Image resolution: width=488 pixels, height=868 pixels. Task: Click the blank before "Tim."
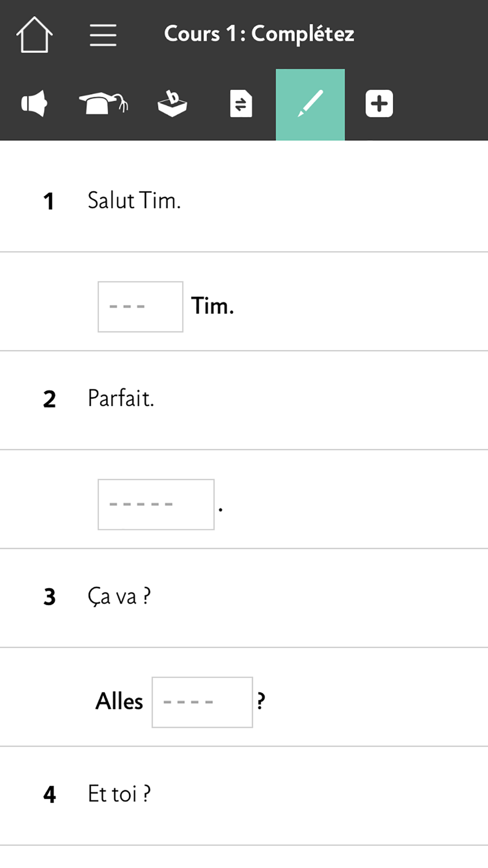coord(141,307)
